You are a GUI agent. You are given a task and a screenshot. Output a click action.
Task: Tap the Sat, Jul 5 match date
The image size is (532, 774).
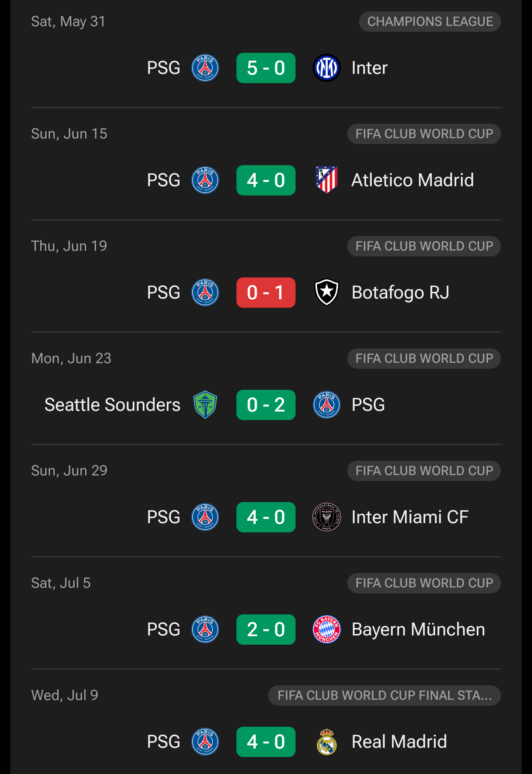point(61,583)
